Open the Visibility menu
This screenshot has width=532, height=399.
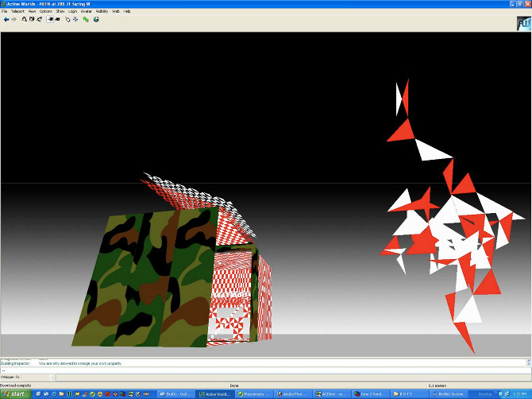102,12
